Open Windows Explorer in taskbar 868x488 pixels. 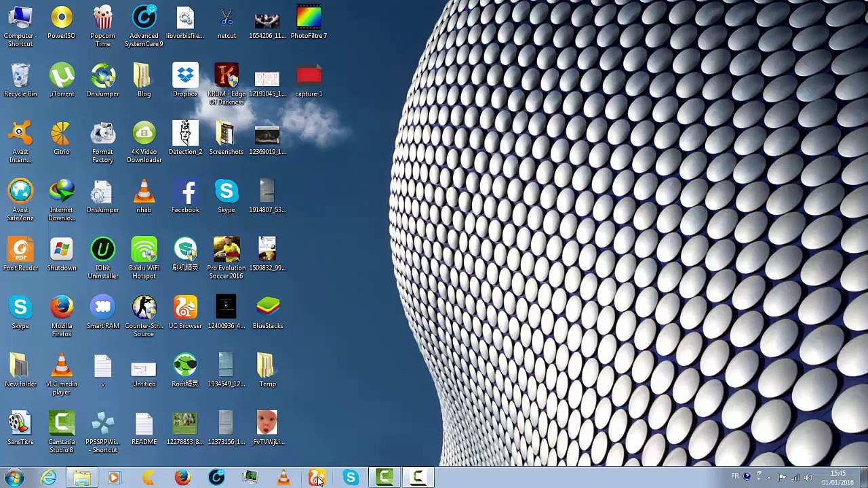pyautogui.click(x=81, y=478)
